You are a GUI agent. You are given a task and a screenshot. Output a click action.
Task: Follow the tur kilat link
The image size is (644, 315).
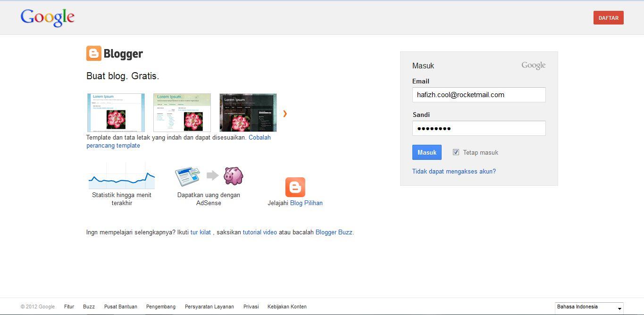tap(201, 232)
